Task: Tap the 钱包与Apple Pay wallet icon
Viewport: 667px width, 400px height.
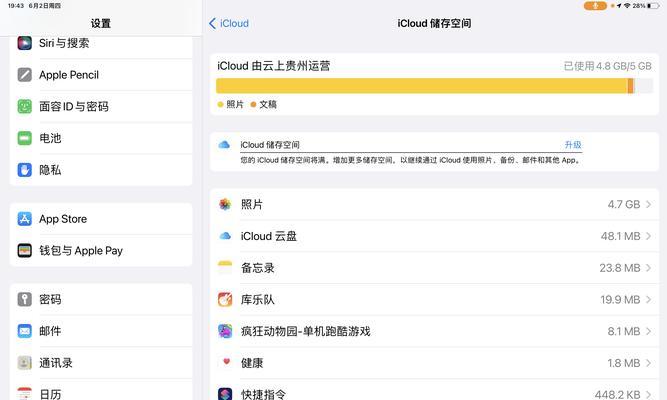Action: (24, 250)
